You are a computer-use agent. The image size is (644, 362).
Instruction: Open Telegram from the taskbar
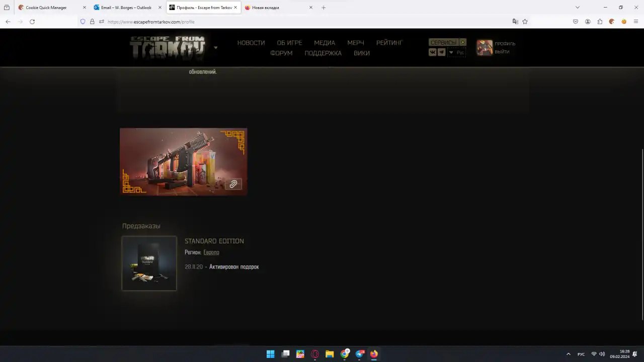point(359,354)
